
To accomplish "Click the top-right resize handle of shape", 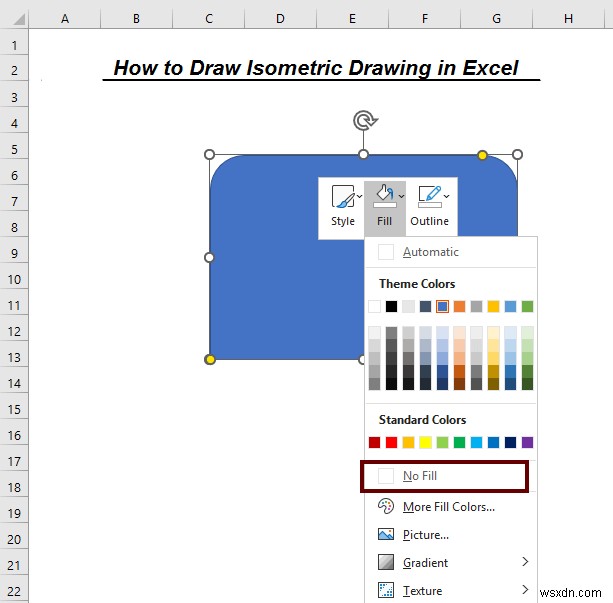I will tap(517, 154).
